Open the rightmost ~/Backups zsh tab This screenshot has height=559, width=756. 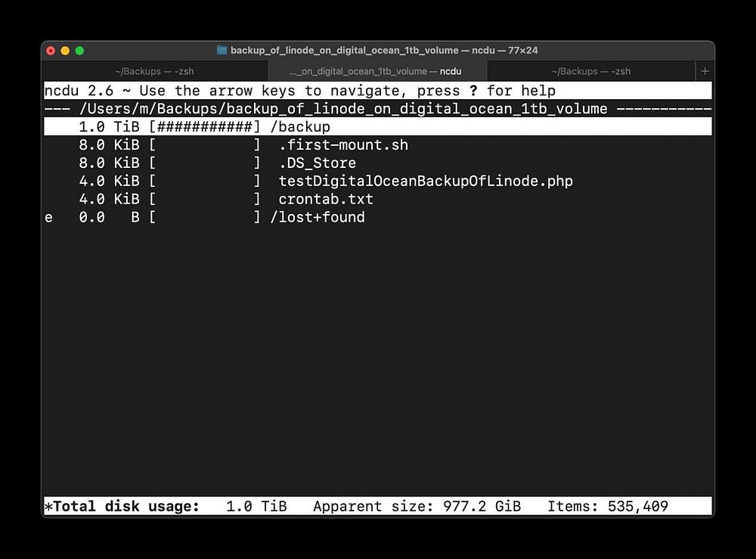pos(590,71)
